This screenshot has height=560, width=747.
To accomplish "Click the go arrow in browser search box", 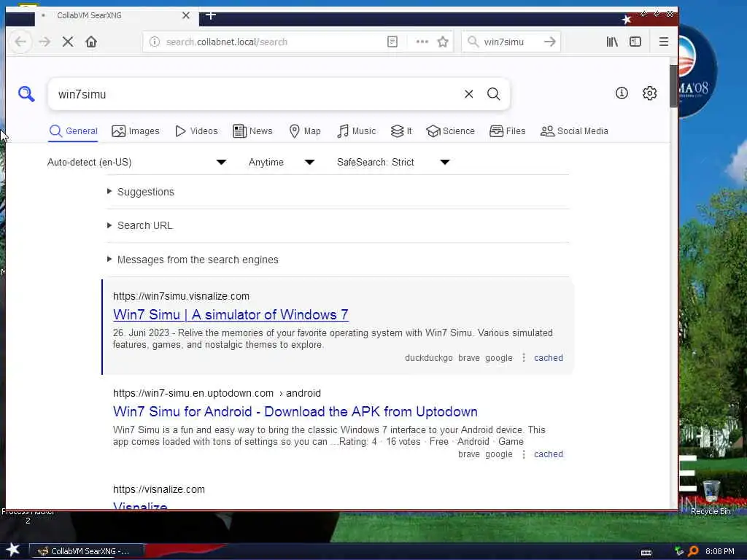I will point(550,42).
